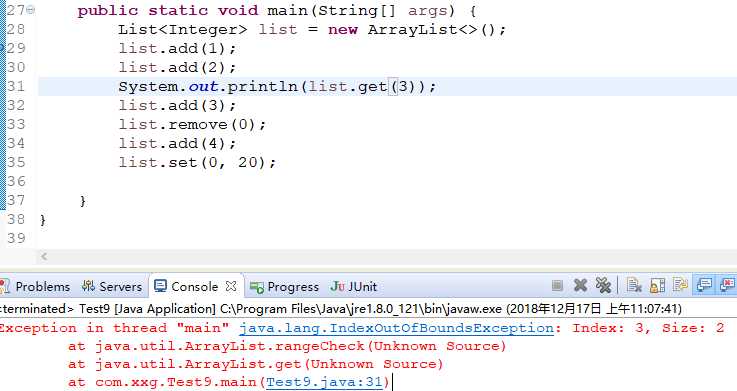Viewport: 737px width, 391px height.
Task: Click line number 39 in the gutter
Action: click(16, 238)
